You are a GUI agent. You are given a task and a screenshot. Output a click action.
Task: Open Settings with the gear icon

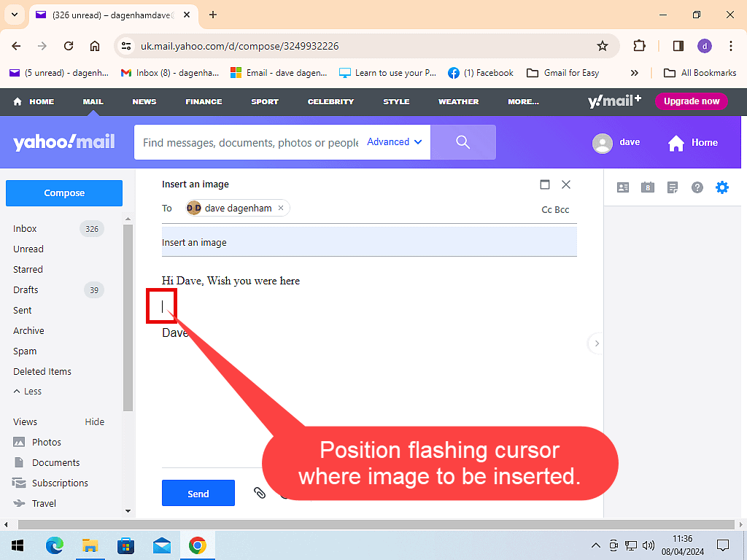pos(722,187)
